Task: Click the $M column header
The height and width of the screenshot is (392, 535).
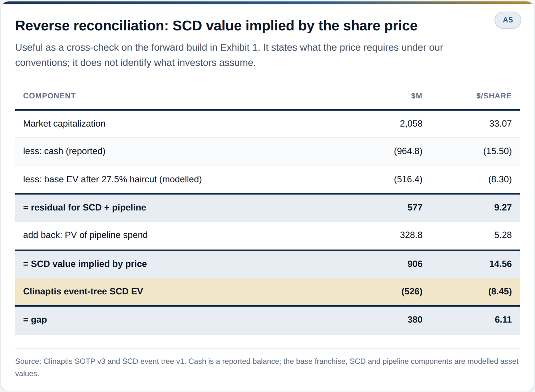Action: 416,96
